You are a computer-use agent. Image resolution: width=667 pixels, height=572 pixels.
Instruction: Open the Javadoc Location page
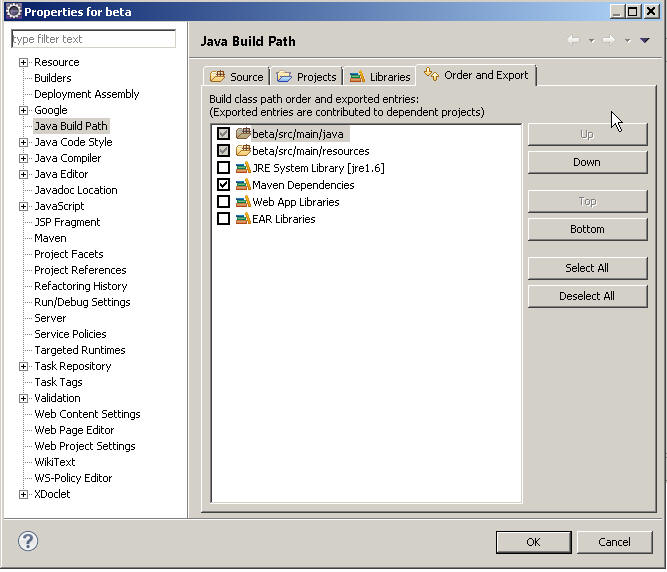[76, 190]
